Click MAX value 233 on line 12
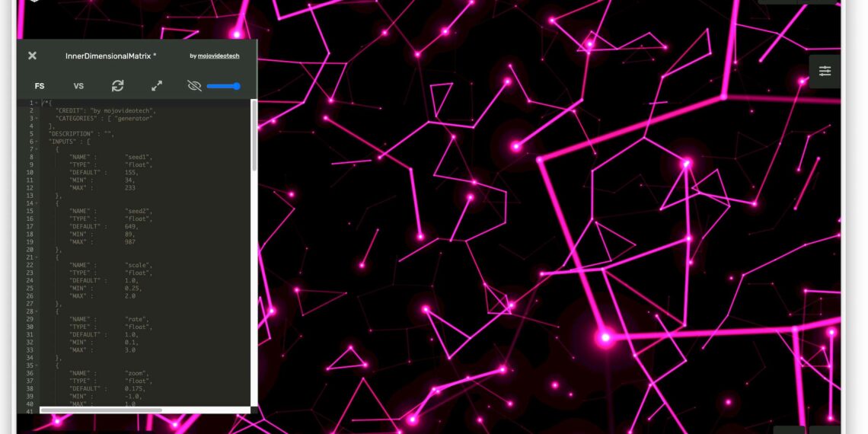Screen dimensions: 868x434 point(130,188)
